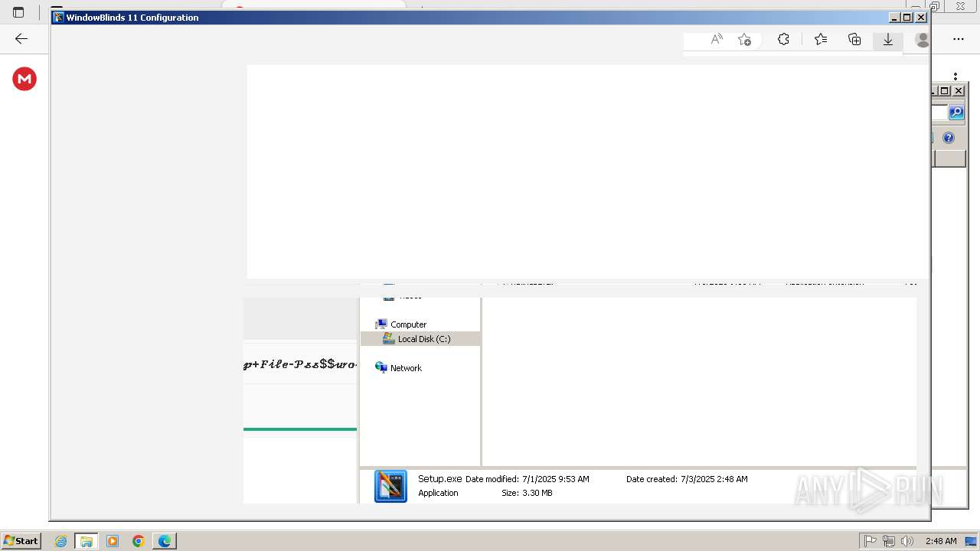Activate the Read aloud icon

tap(717, 39)
